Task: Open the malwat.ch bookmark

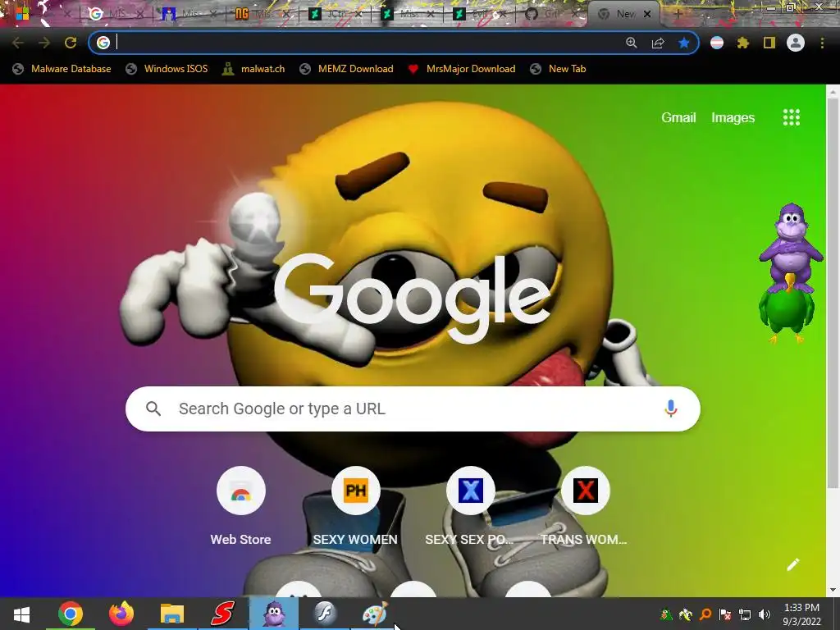Action: 254,69
